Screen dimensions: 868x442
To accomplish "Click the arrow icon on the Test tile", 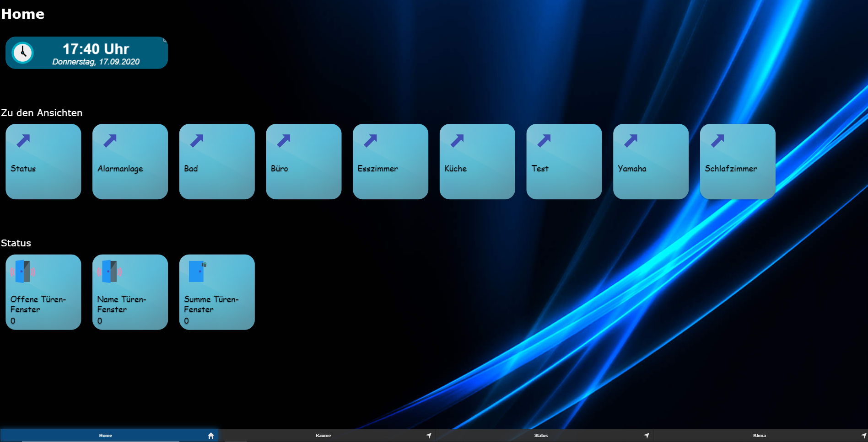I will click(544, 141).
